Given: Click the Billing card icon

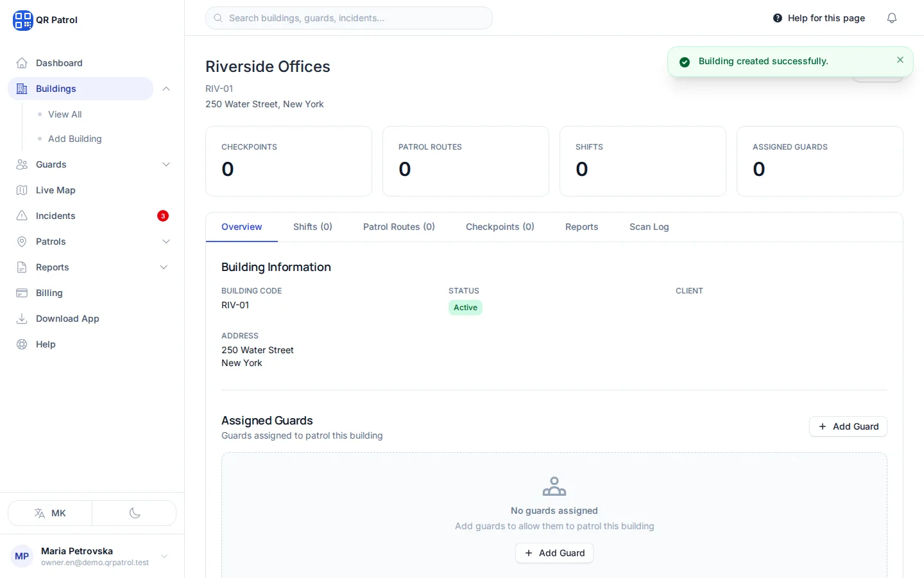Looking at the screenshot, I should (22, 293).
